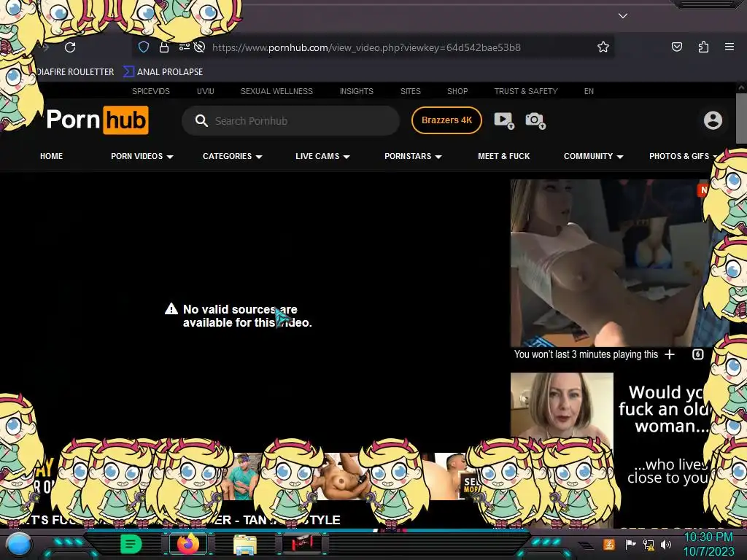The height and width of the screenshot is (560, 747).
Task: Go to the site logo homepage
Action: click(97, 120)
